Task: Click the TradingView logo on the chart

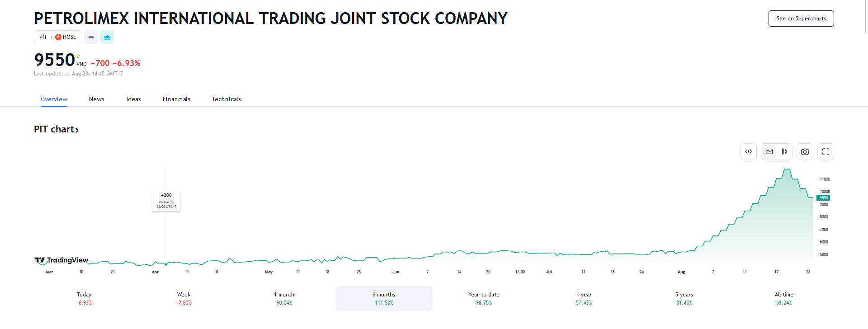Action: (61, 260)
